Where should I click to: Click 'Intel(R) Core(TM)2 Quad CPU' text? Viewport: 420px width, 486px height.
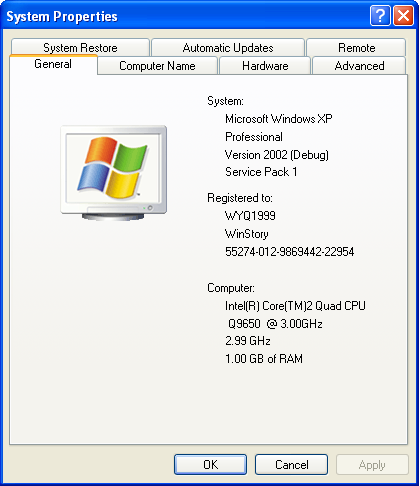[x=295, y=306]
